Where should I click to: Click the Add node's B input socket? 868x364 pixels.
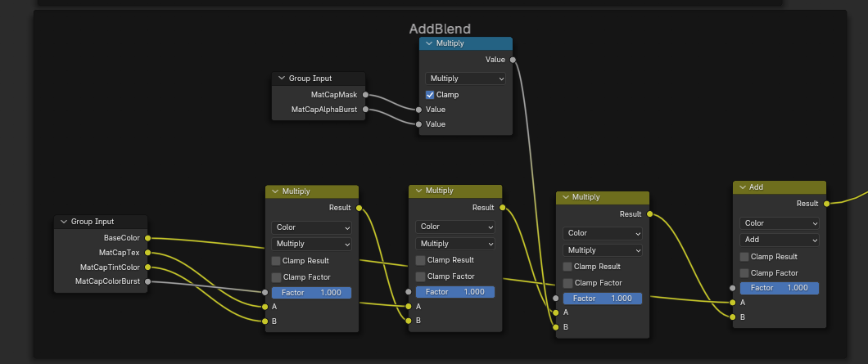coord(732,317)
